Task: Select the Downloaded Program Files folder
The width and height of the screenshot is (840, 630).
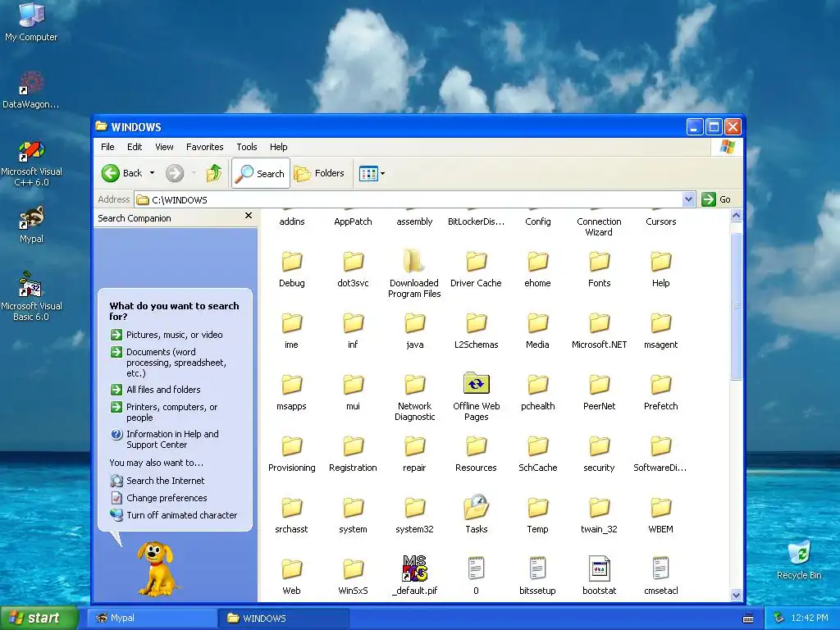Action: coord(414,274)
